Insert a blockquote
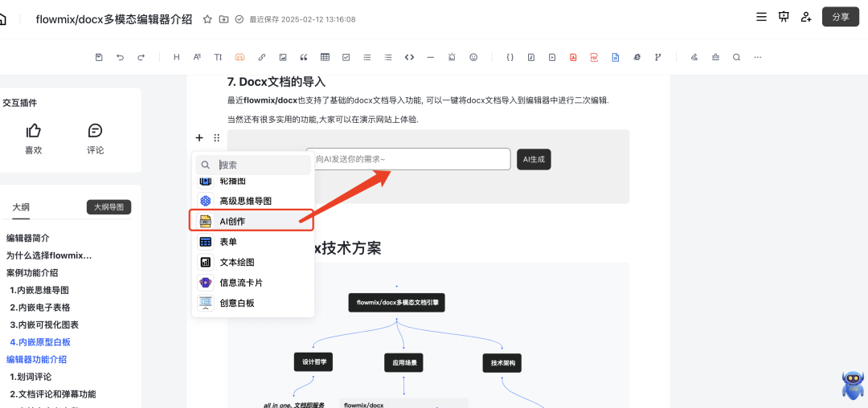 (x=303, y=57)
